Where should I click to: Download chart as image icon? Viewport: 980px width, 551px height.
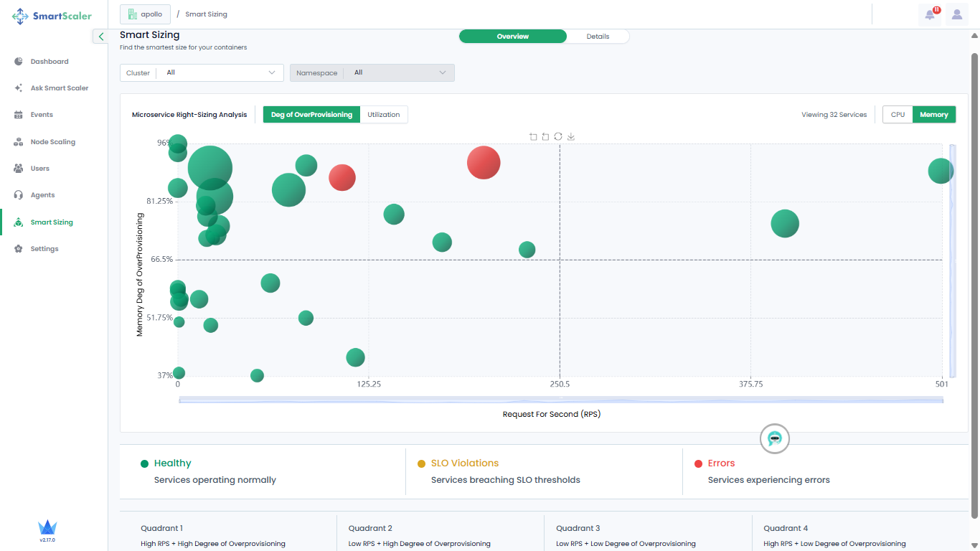click(571, 136)
